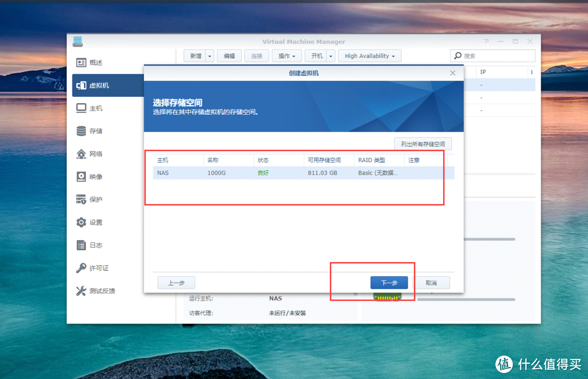Sort by the 可用存储空间 column header
Screen dimensions: 588x379
329,160
